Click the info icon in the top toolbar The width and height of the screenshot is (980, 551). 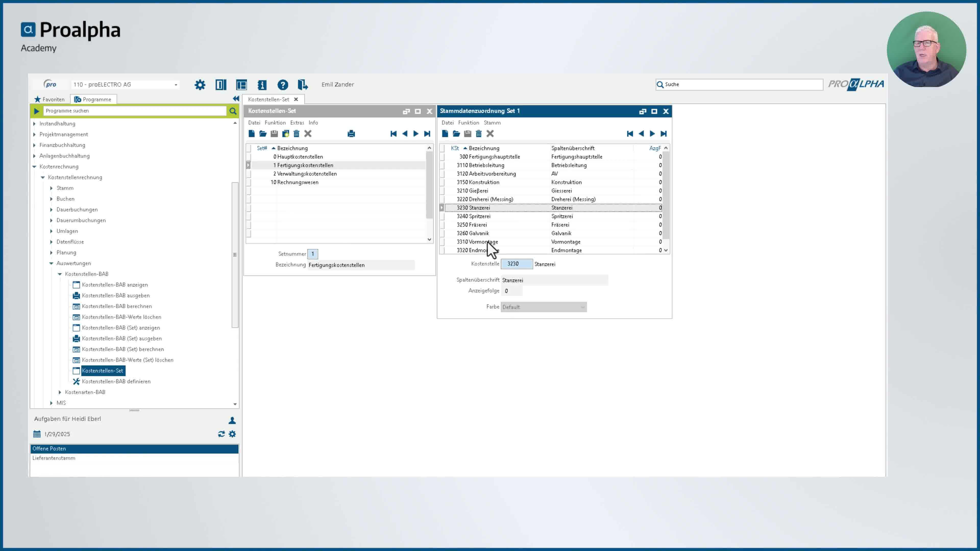pos(262,84)
